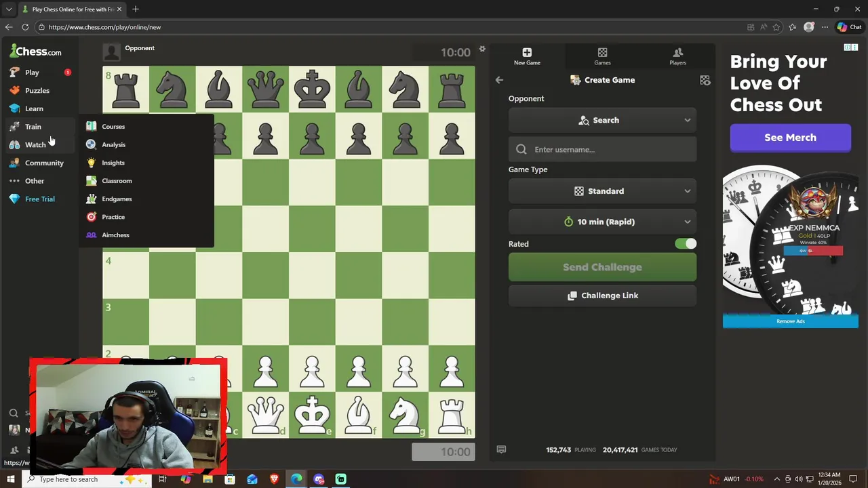Switch to the Players tab
This screenshot has width=868, height=488.
(677, 57)
